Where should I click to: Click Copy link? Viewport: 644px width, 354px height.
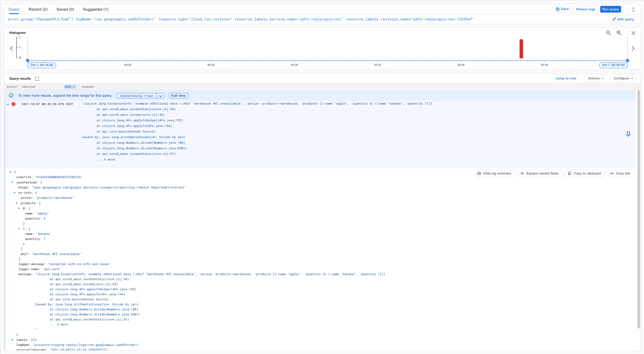click(621, 173)
